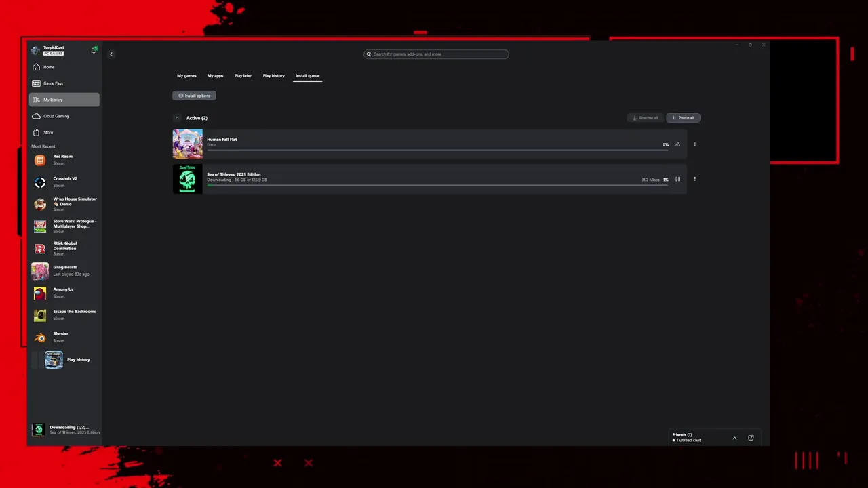Open more options for Human Fall Flat
The image size is (868, 488).
click(x=694, y=144)
